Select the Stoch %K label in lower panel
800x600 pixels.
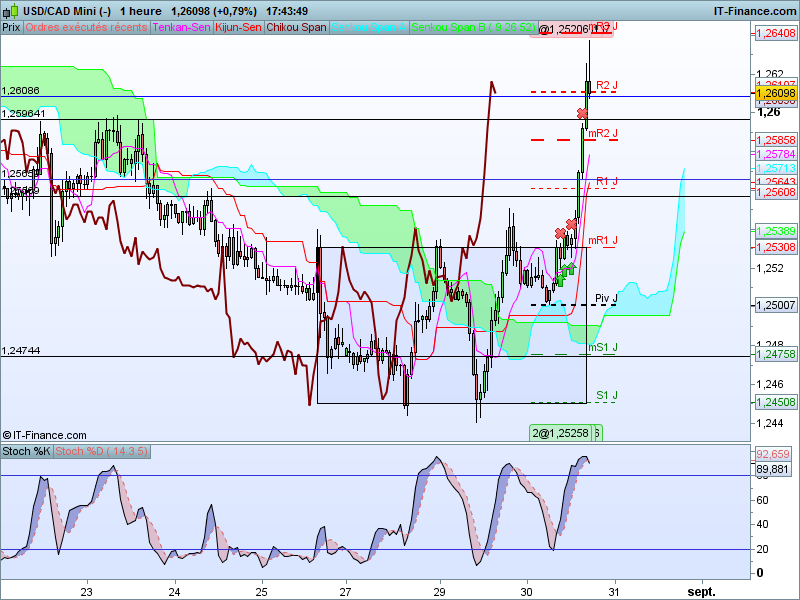pyautogui.click(x=27, y=452)
